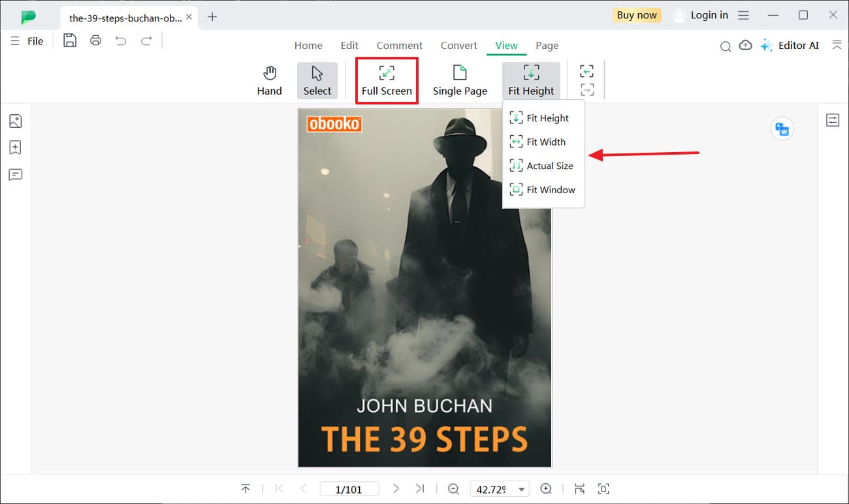Choose Fit Window from the dropdown list
This screenshot has width=849, height=504.
point(542,190)
